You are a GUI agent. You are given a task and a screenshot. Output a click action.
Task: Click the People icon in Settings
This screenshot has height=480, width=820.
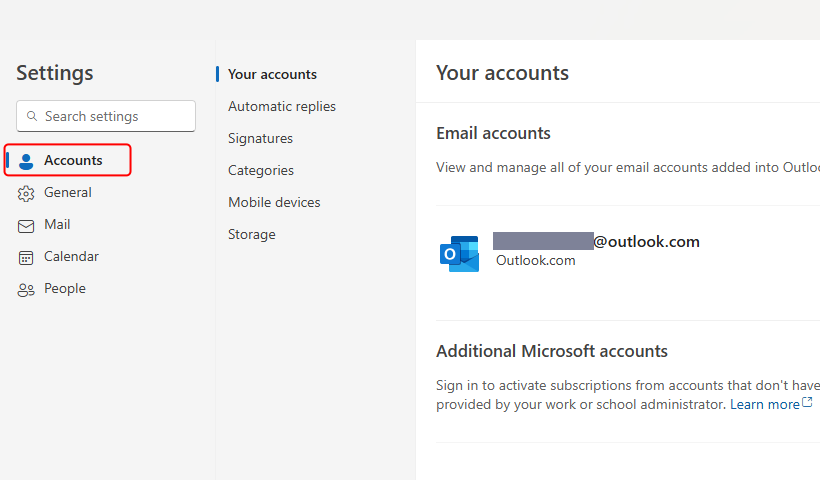(x=26, y=290)
